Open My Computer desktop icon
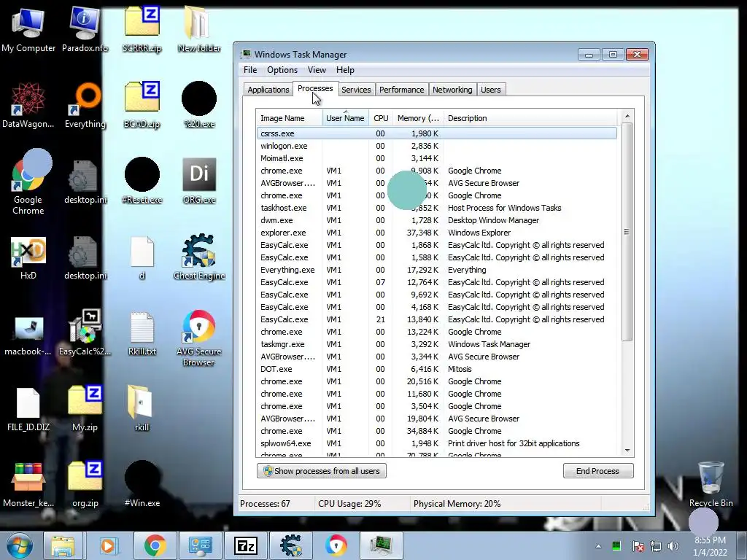 click(28, 28)
